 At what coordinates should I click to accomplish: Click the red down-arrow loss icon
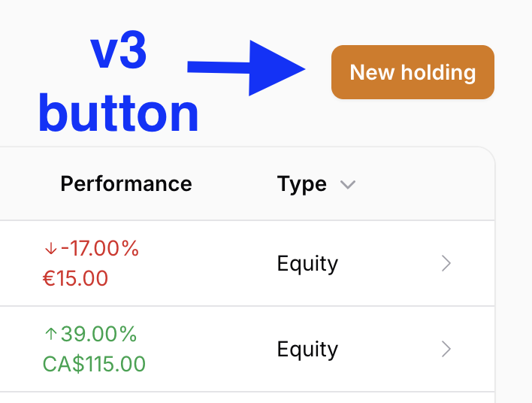50,248
